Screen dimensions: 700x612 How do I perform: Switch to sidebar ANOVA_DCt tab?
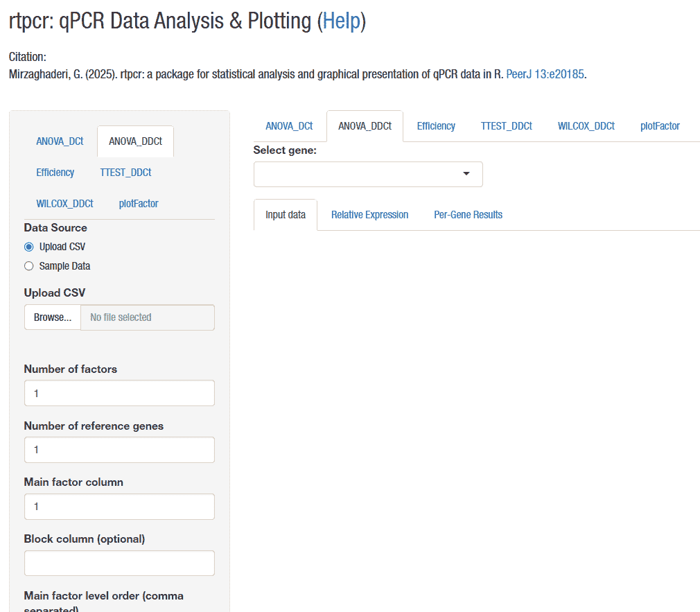60,141
